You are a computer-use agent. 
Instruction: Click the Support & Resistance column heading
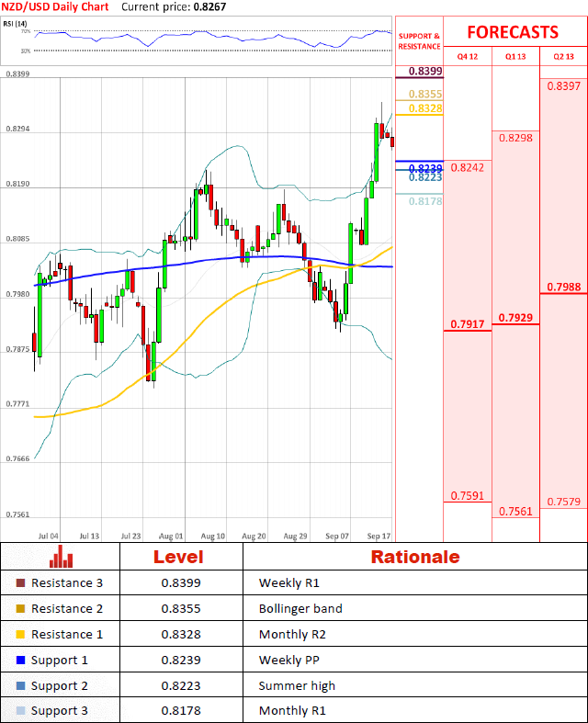click(419, 40)
